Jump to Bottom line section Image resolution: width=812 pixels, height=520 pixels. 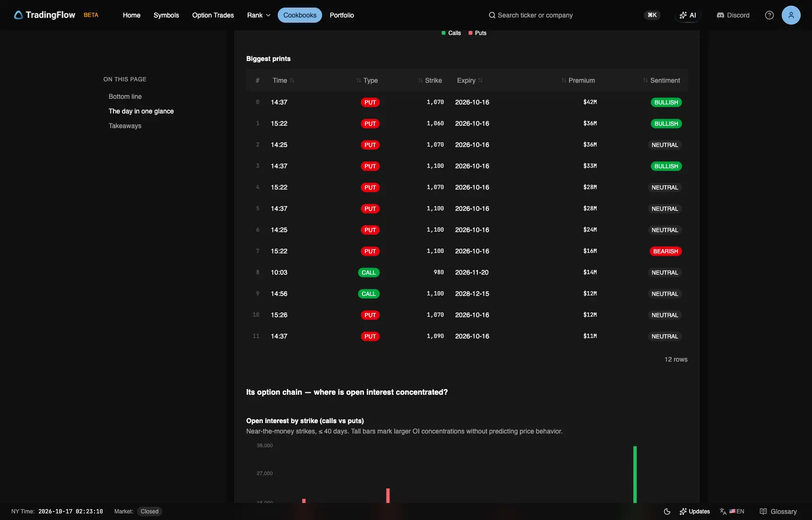125,96
